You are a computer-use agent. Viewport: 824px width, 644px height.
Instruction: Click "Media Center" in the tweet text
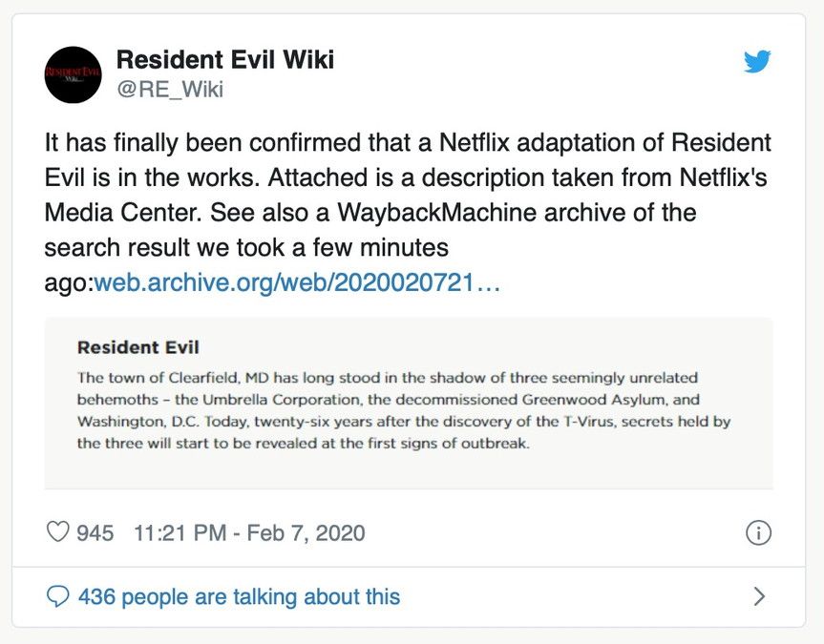click(123, 213)
